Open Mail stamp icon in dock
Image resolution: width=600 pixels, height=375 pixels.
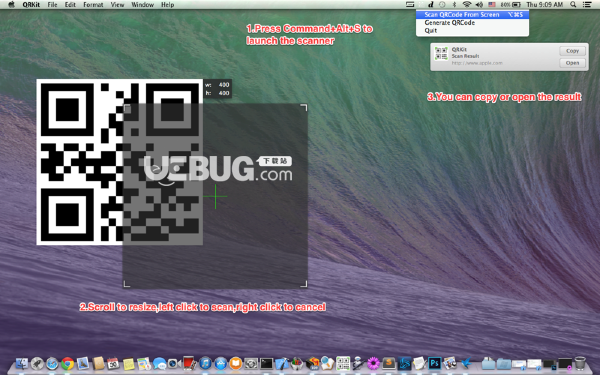tap(83, 364)
